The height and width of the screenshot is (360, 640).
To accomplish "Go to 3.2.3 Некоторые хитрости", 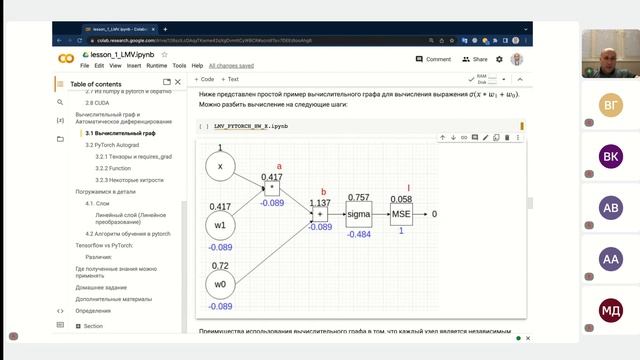I will 129,180.
